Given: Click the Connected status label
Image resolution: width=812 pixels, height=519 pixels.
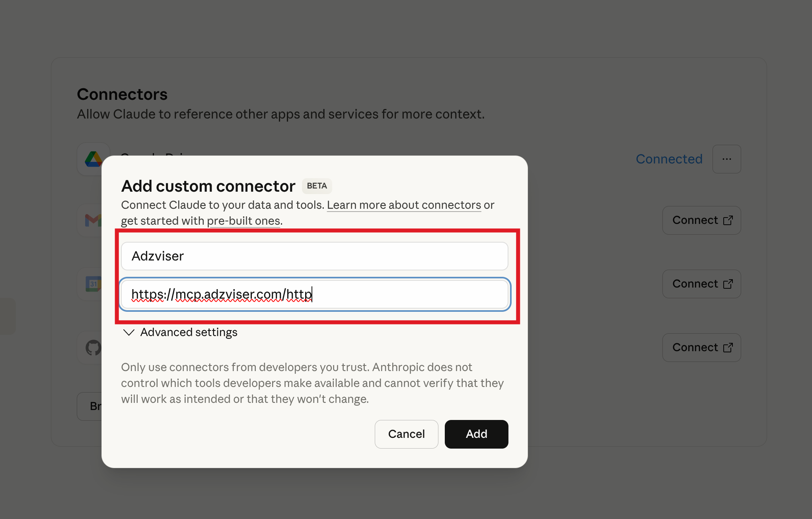Looking at the screenshot, I should tap(669, 159).
